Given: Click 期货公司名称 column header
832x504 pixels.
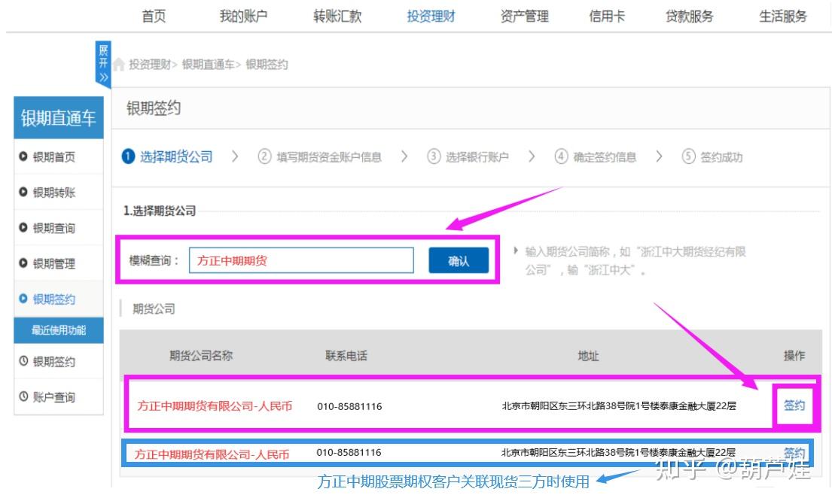Looking at the screenshot, I should [201, 356].
